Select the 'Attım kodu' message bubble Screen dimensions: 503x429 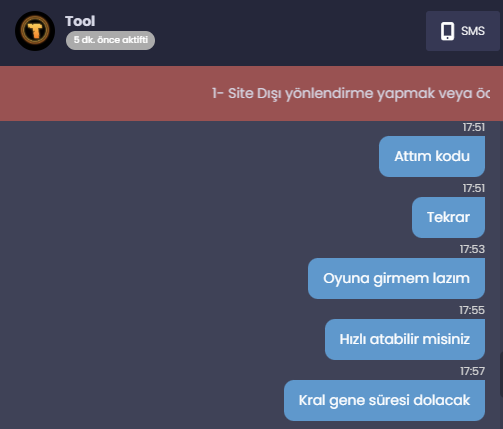tap(432, 156)
